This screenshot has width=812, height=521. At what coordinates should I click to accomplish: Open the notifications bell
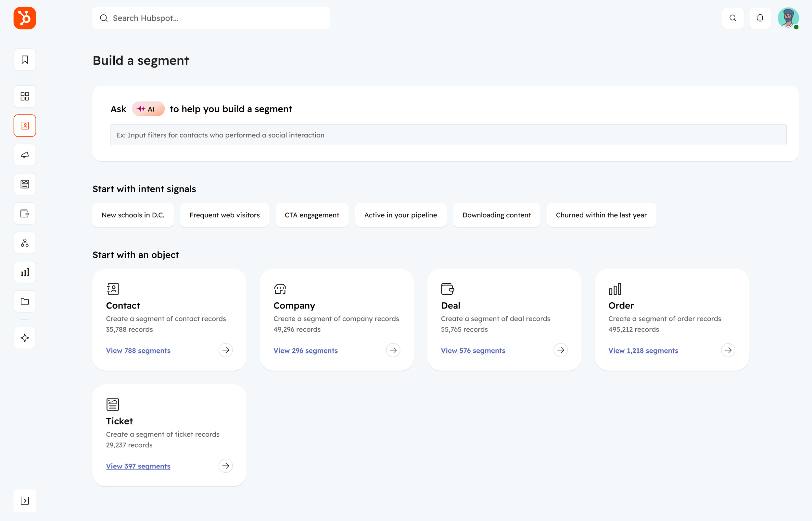coord(760,18)
